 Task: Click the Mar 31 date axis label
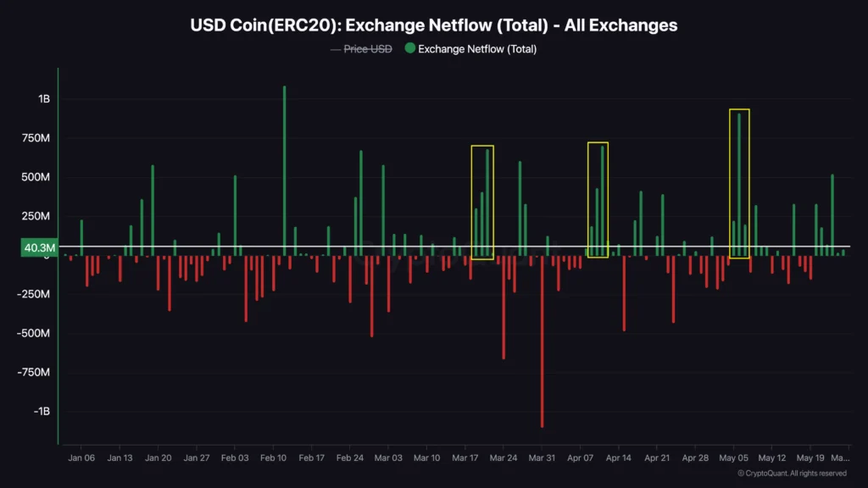(x=542, y=457)
